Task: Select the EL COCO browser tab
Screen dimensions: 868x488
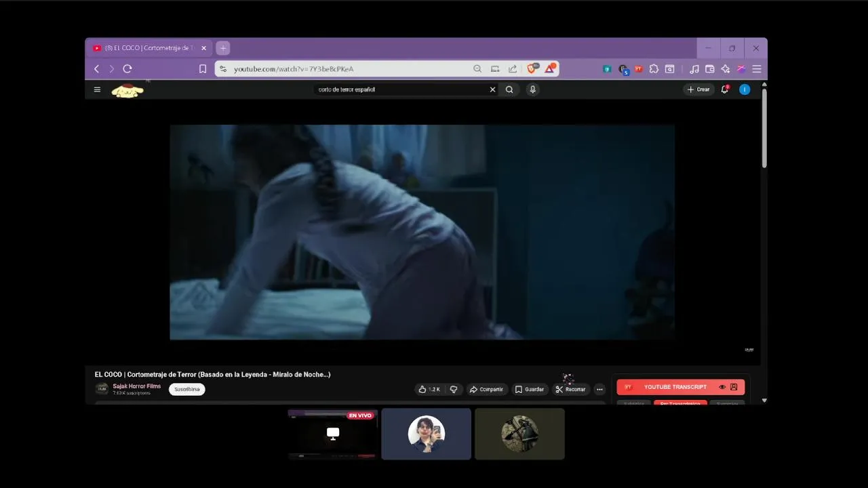Action: (149, 48)
